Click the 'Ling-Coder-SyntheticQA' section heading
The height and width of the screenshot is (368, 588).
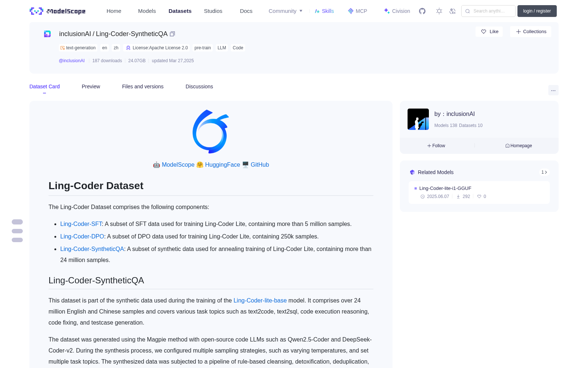coord(96,280)
